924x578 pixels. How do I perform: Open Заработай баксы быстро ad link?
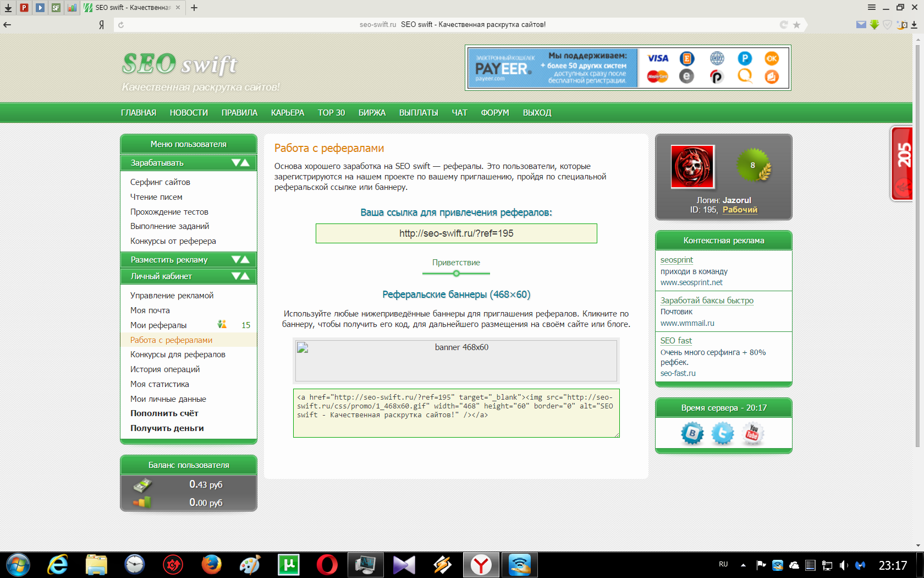click(707, 301)
